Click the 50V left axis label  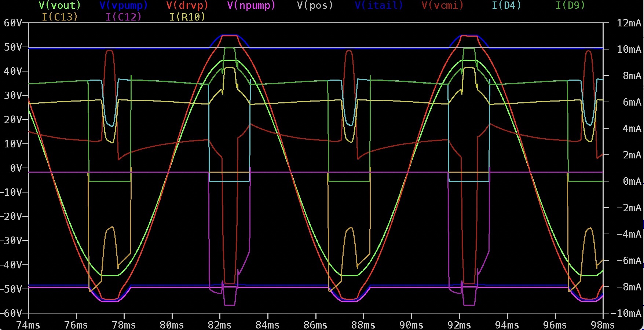coord(13,47)
